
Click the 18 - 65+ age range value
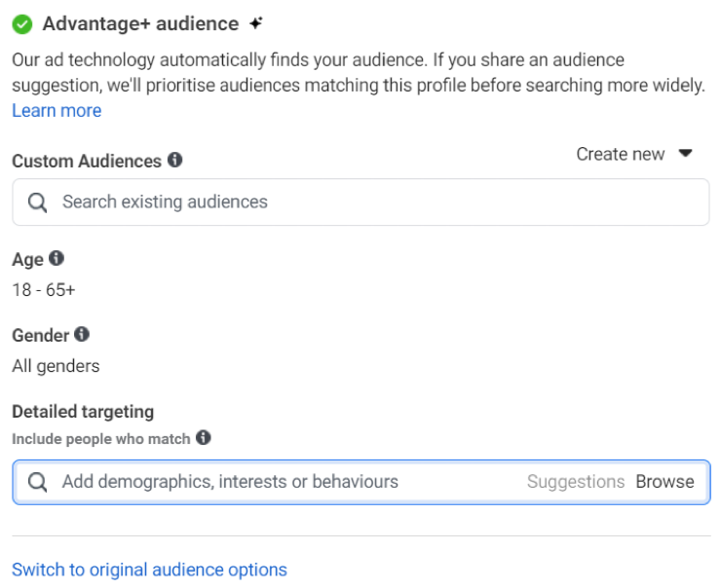click(44, 290)
